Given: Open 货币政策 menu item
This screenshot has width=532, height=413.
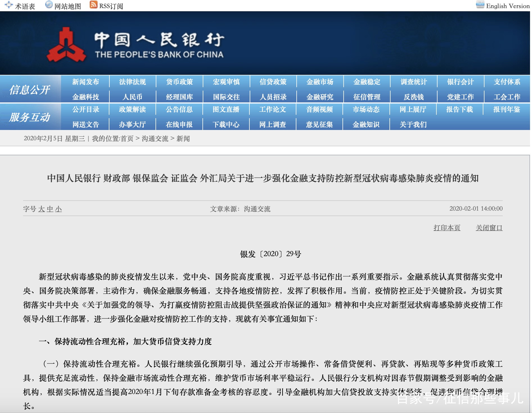Looking at the screenshot, I should tap(179, 82).
